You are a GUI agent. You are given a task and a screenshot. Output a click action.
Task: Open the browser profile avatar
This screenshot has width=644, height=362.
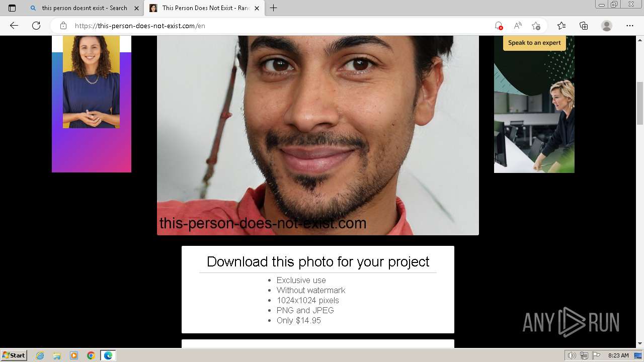coord(607,26)
